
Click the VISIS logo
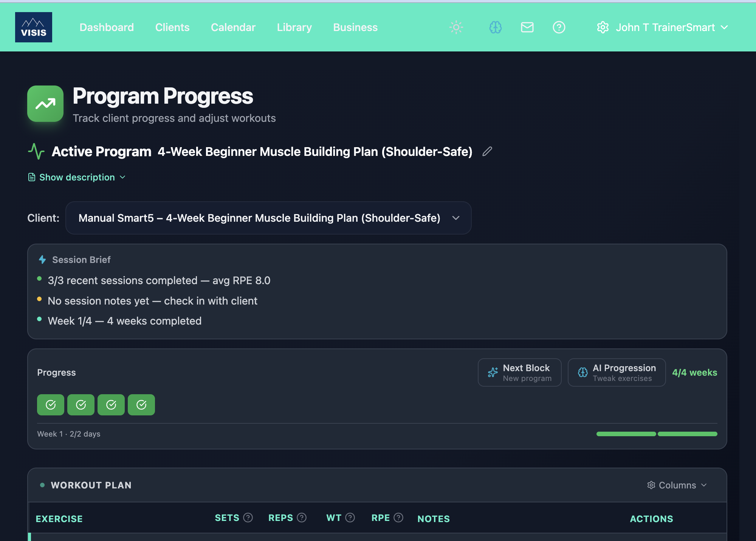coord(33,27)
